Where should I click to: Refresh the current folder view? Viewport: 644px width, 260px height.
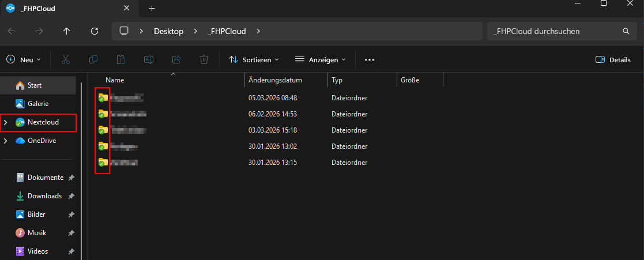[95, 31]
